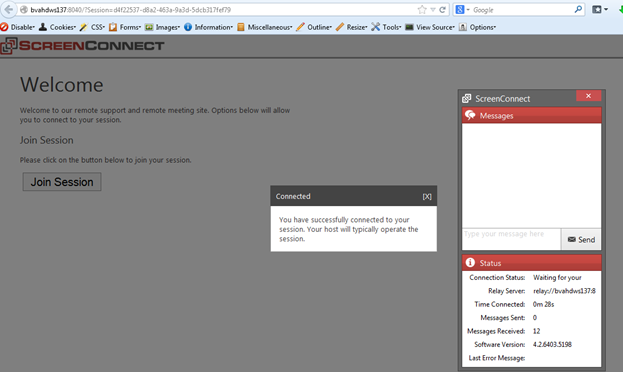Open the View Source dropdown menu
623x372 pixels.
pos(435,27)
